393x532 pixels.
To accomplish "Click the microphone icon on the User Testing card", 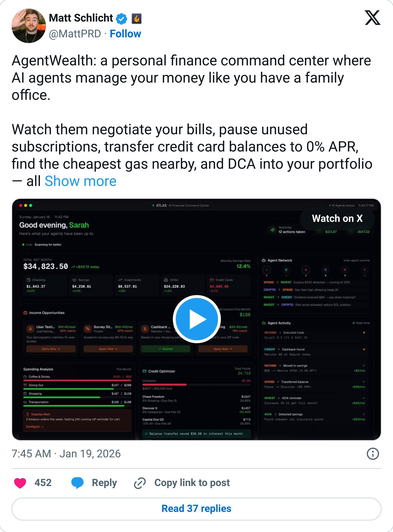I will click(x=30, y=328).
